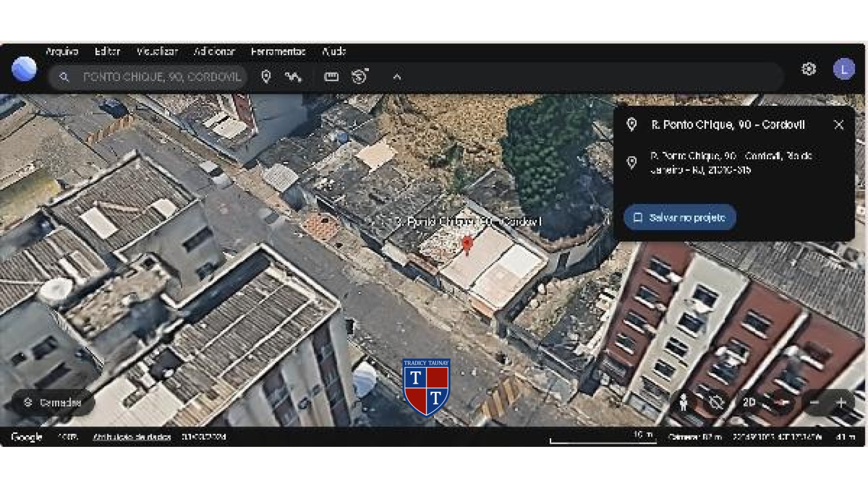868x488 pixels.
Task: Click the full address text in the info card
Action: (731, 163)
